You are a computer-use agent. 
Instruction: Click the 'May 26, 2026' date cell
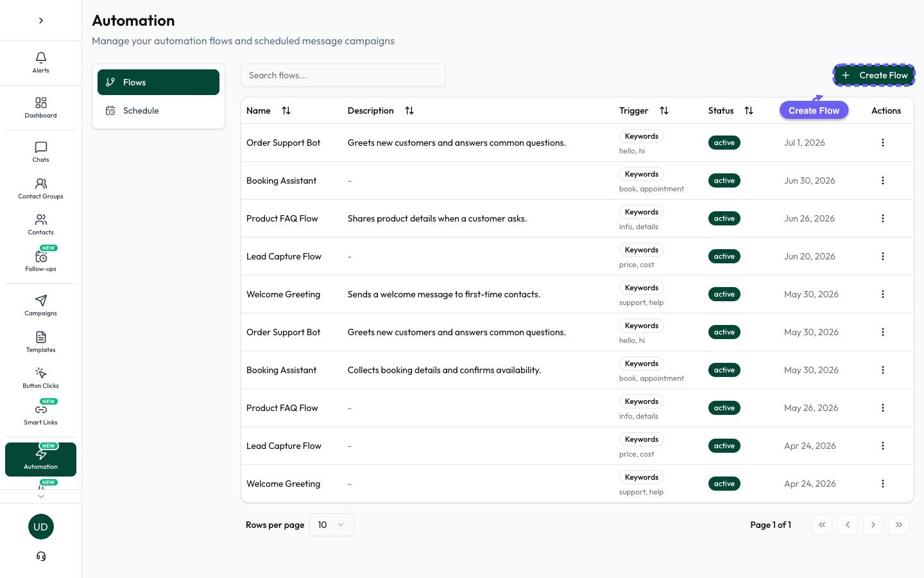pos(811,408)
